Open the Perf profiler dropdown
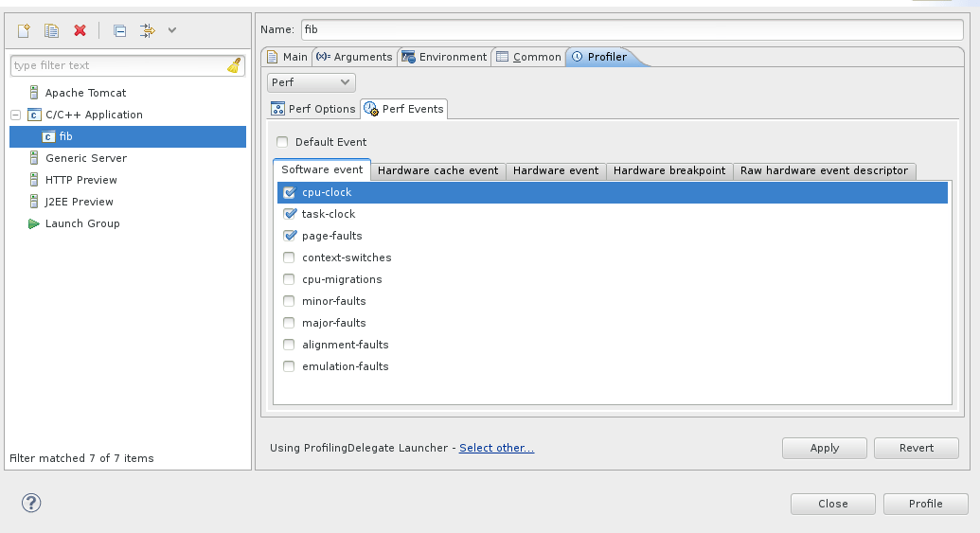 (312, 82)
